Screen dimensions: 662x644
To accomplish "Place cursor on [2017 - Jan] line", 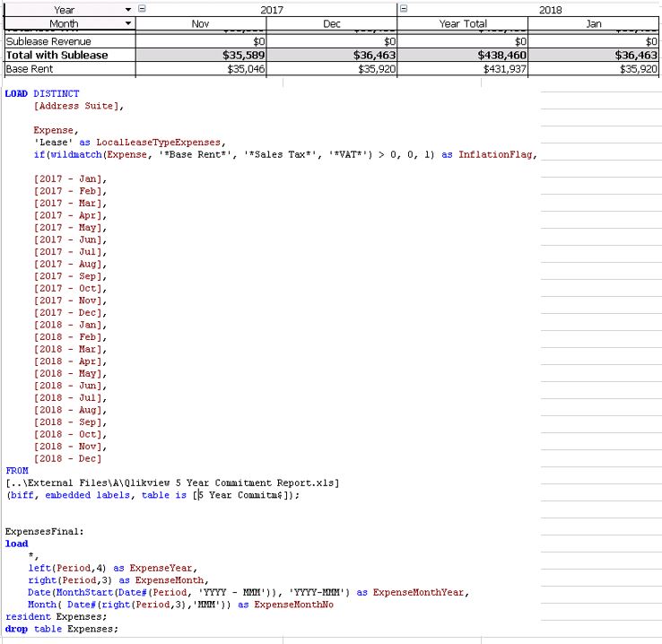I will 70,178.
